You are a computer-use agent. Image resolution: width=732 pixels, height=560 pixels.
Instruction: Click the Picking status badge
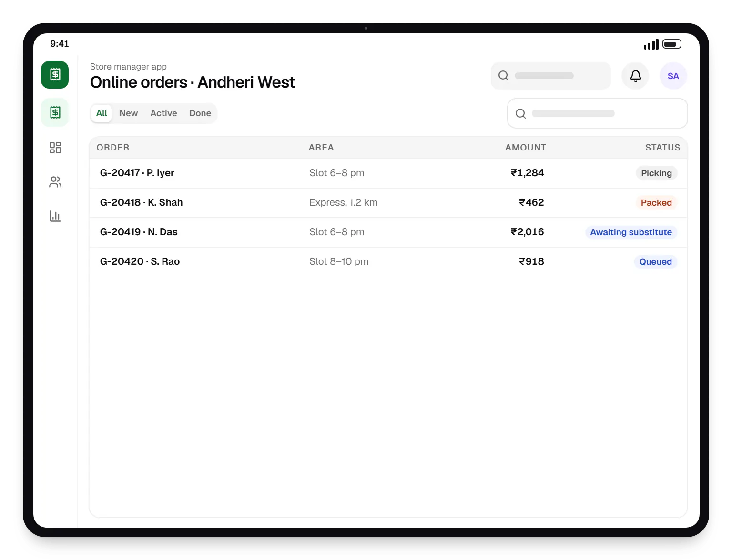(656, 173)
